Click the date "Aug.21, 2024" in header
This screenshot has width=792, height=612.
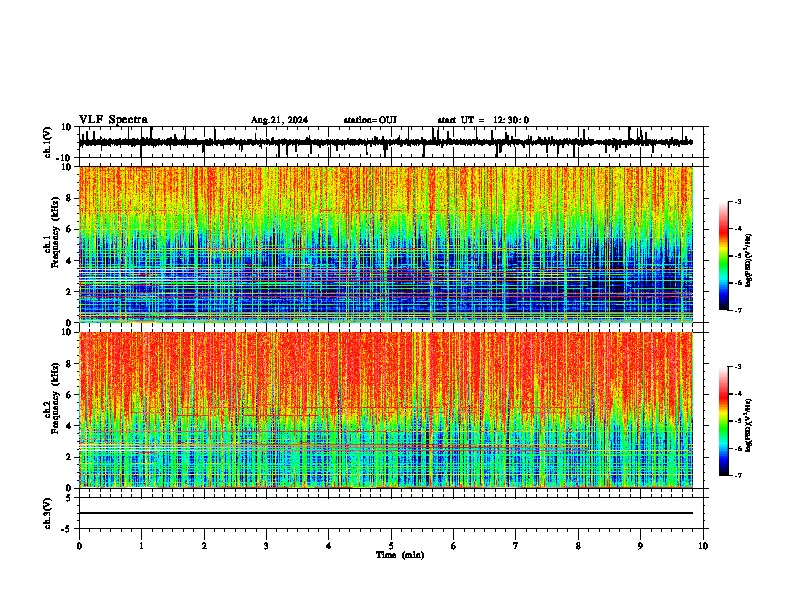coord(279,120)
